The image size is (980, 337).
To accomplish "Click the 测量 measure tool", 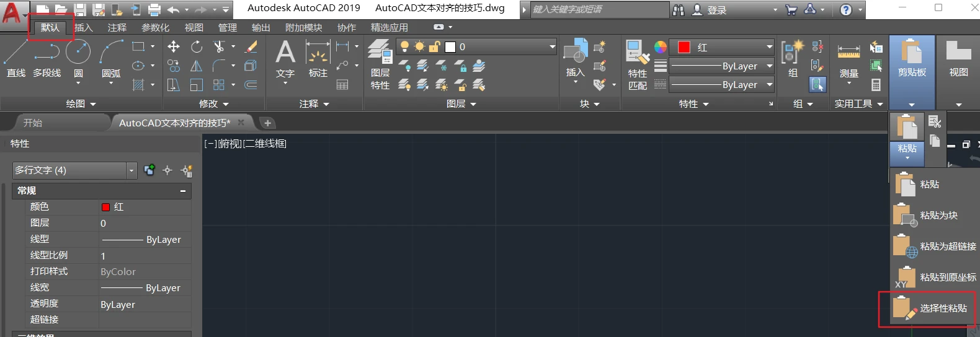I will (x=849, y=60).
